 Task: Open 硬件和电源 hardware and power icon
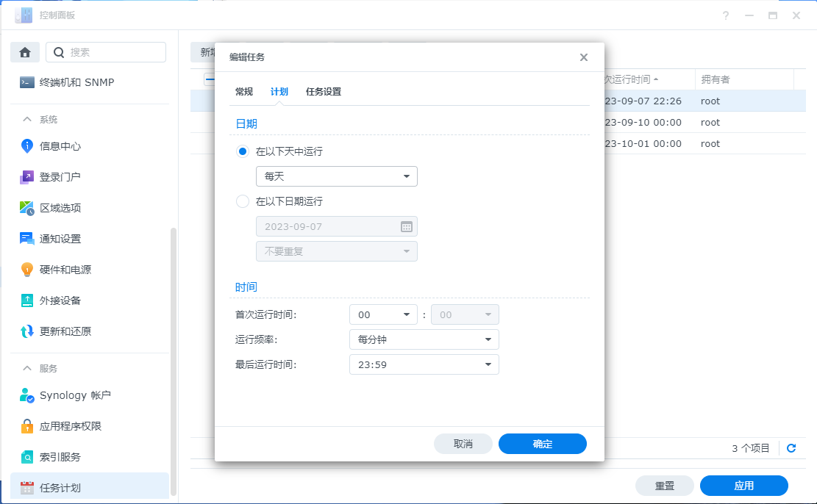[27, 270]
